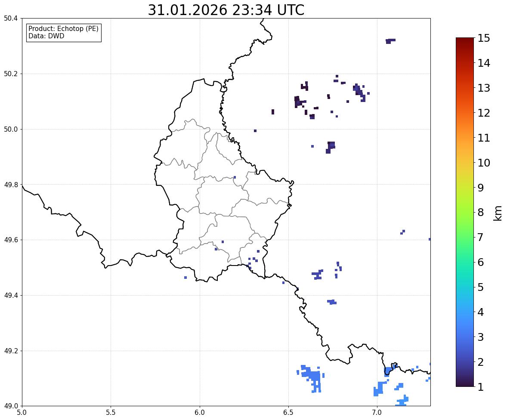
Task: Click the cyan 5 km colorbar region
Action: (465, 287)
